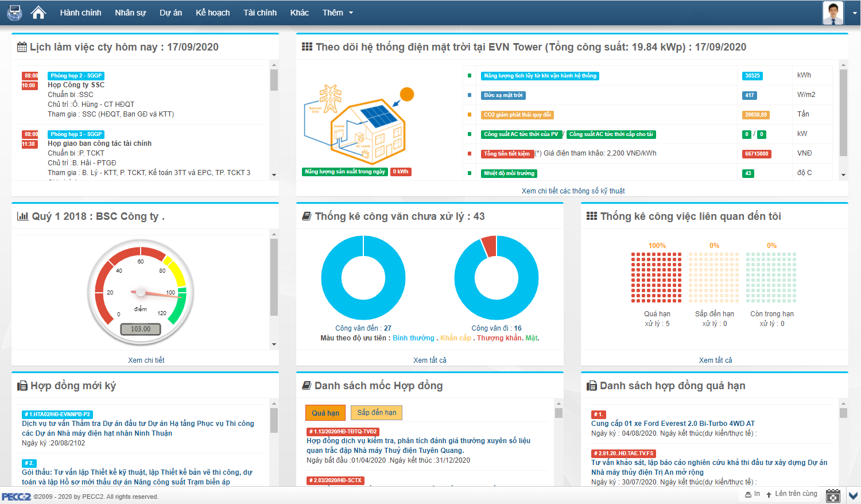Click the Công văn đến donut chart

point(363,278)
